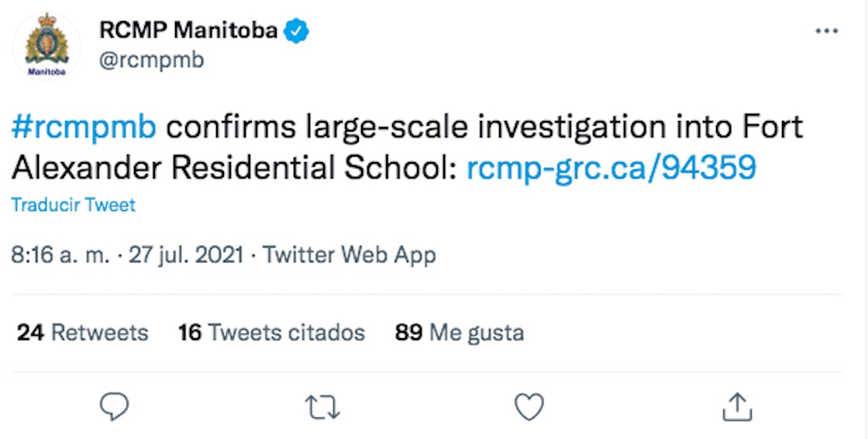Click the blue verified badge

(x=298, y=31)
